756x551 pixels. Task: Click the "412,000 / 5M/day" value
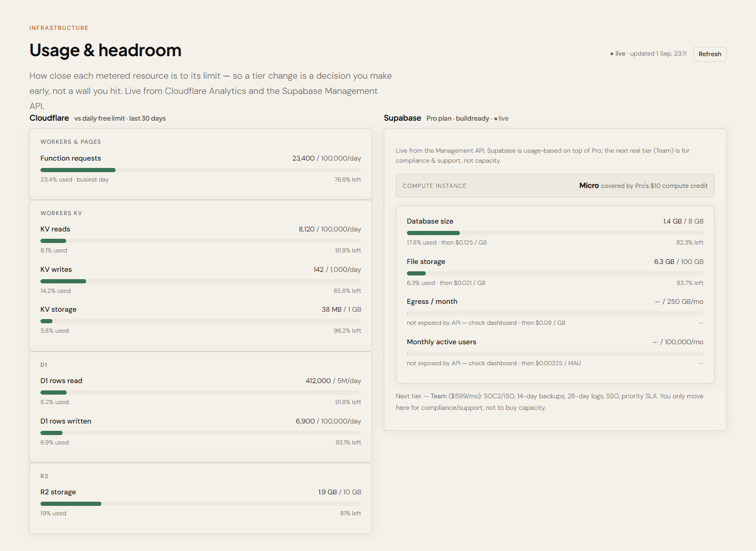[x=333, y=381]
